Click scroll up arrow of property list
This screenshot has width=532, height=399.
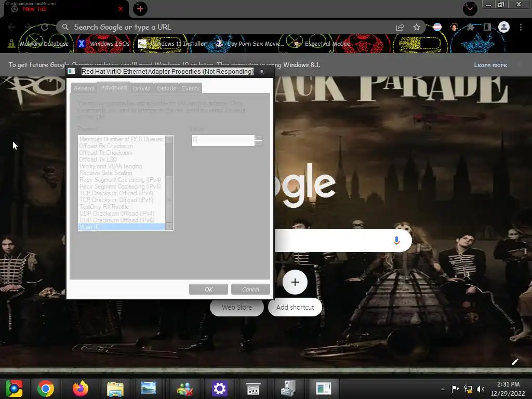[x=169, y=139]
